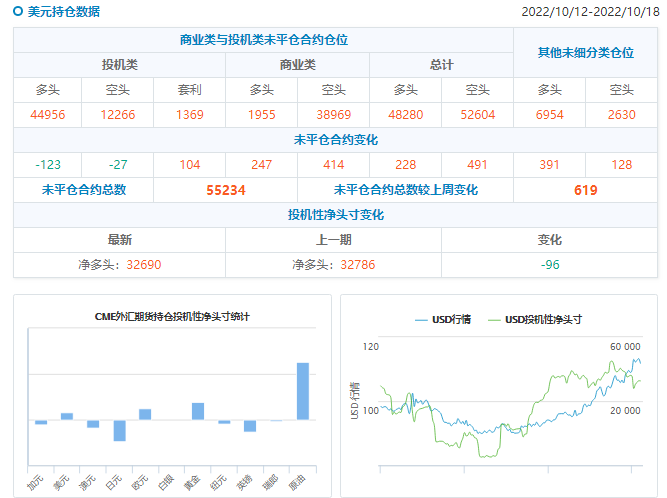
Task: Select the 投机类 column header
Action: (120, 65)
